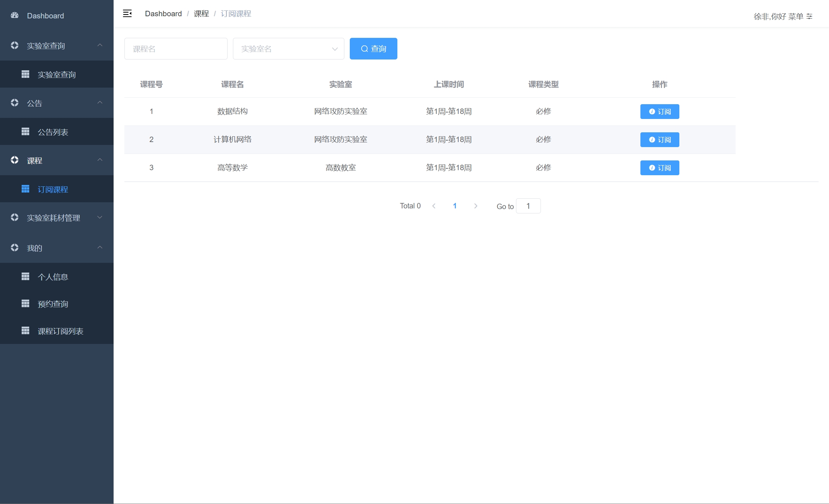829x504 pixels.
Task: Click the circle icon beside 实验室耗材管理
Action: (14, 217)
